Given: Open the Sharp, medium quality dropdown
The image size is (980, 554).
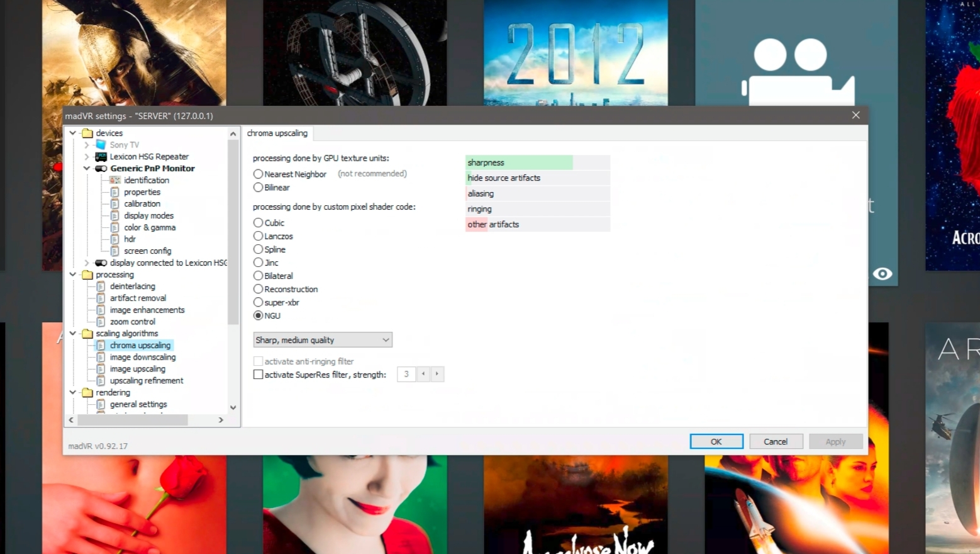Looking at the screenshot, I should [x=323, y=340].
